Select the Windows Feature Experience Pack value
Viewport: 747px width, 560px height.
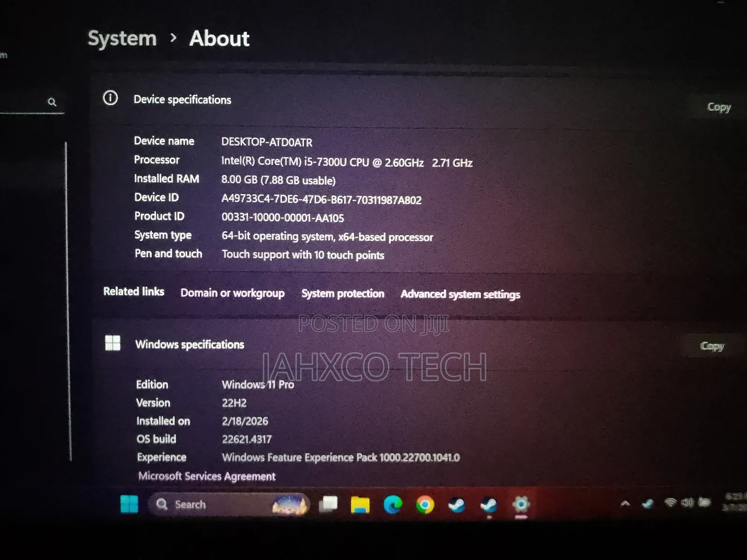(341, 457)
